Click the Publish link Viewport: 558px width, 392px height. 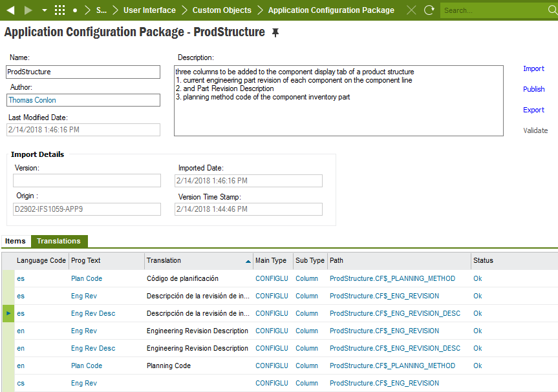click(533, 89)
